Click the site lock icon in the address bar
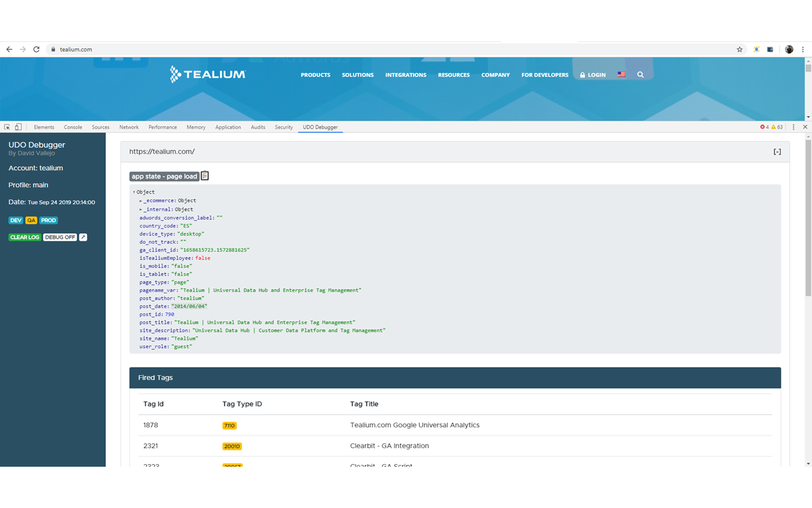 tap(53, 50)
